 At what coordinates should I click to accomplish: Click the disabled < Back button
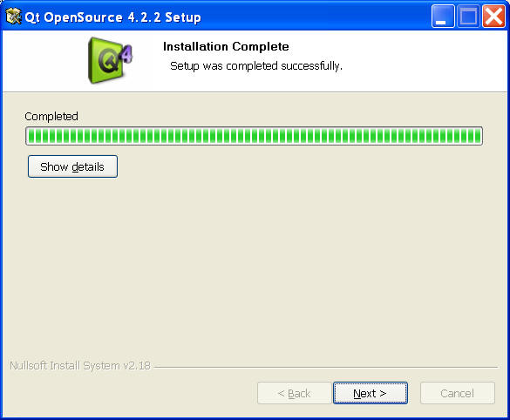294,393
